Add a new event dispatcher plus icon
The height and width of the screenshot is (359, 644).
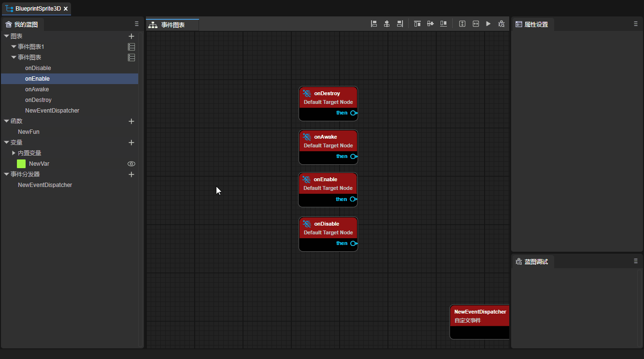(x=131, y=174)
